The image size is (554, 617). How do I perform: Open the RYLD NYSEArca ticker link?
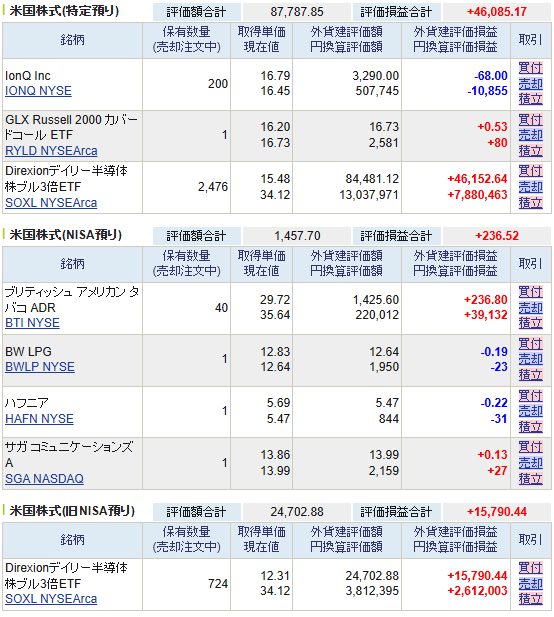[x=51, y=151]
